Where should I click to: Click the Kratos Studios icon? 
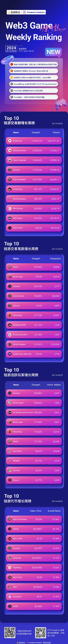coord(10,296)
